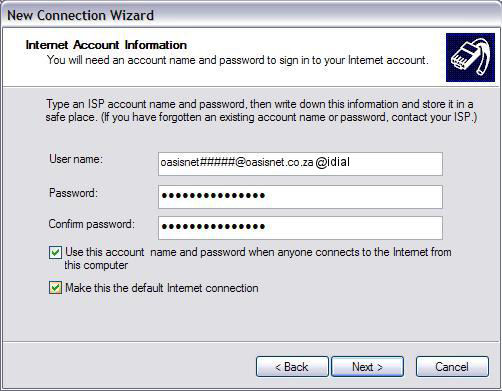Click the 'Type an ISP account name' instruction paragraph
Image resolution: width=502 pixels, height=391 pixels.
pos(261,110)
